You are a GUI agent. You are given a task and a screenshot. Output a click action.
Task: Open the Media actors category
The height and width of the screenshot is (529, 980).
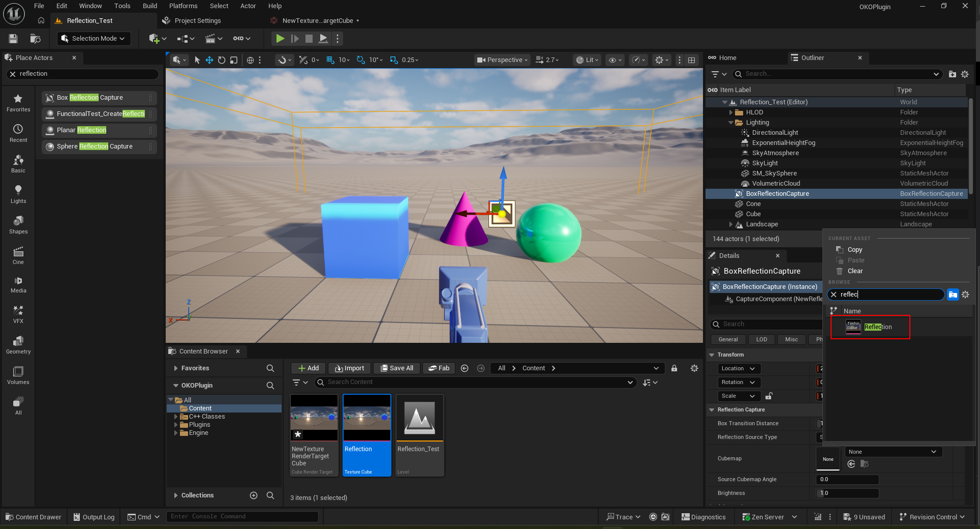(x=18, y=285)
